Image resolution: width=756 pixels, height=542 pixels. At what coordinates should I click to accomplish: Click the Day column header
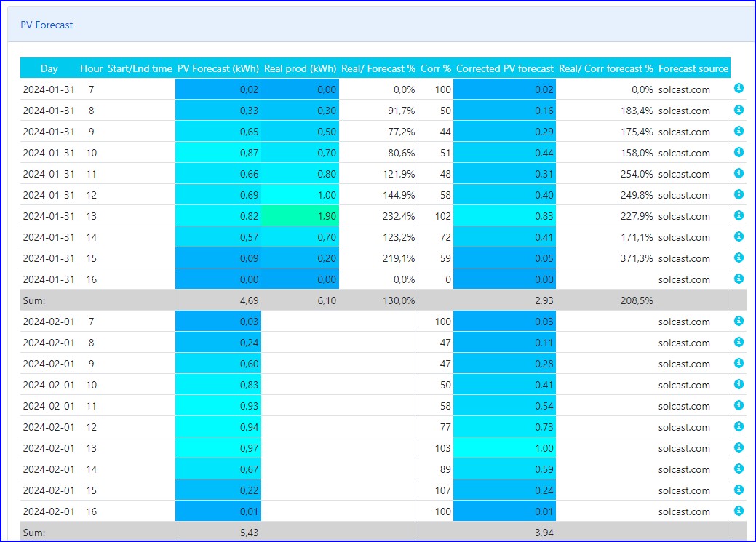click(x=49, y=68)
